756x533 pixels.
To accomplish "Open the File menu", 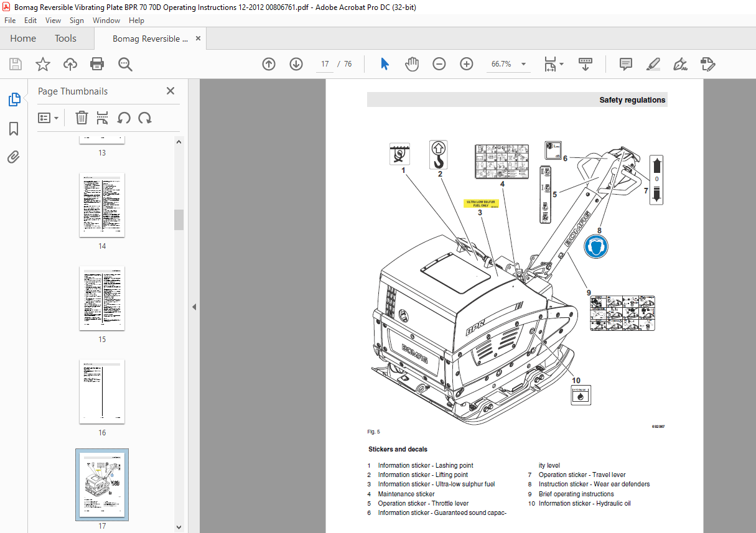I will click(x=10, y=21).
